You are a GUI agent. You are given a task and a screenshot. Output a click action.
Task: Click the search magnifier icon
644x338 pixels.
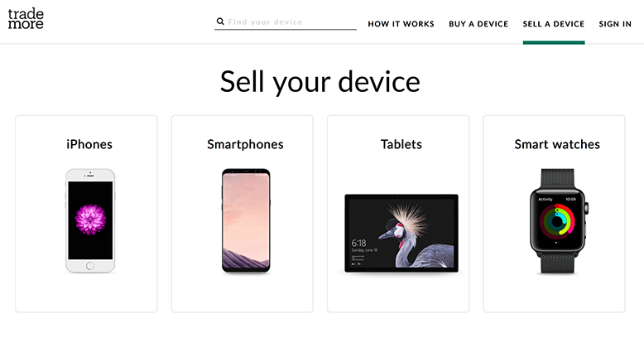tap(220, 22)
